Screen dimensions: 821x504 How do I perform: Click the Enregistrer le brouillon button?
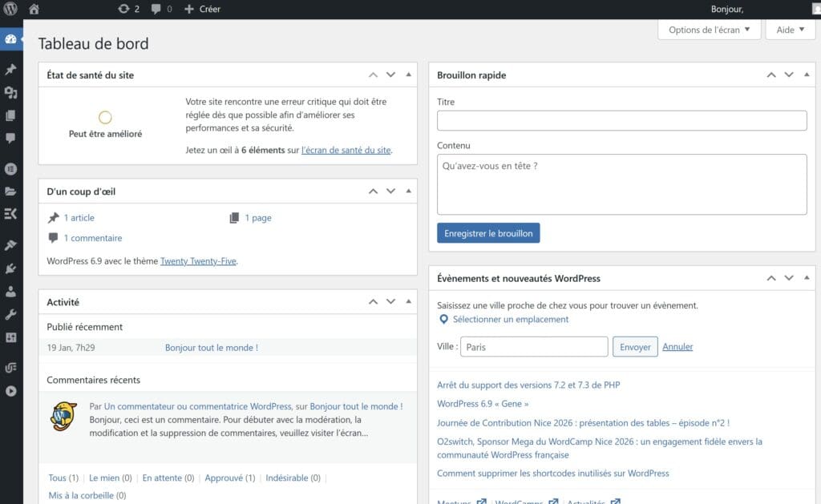(490, 232)
